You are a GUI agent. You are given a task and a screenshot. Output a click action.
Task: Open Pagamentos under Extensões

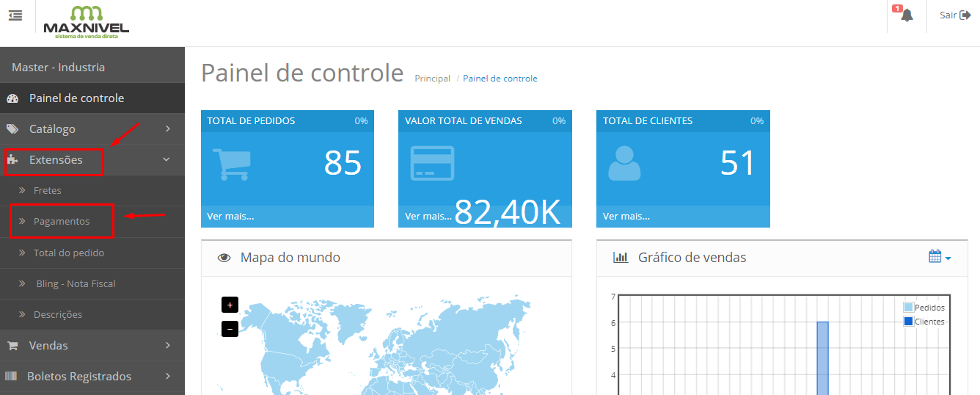[x=62, y=221]
